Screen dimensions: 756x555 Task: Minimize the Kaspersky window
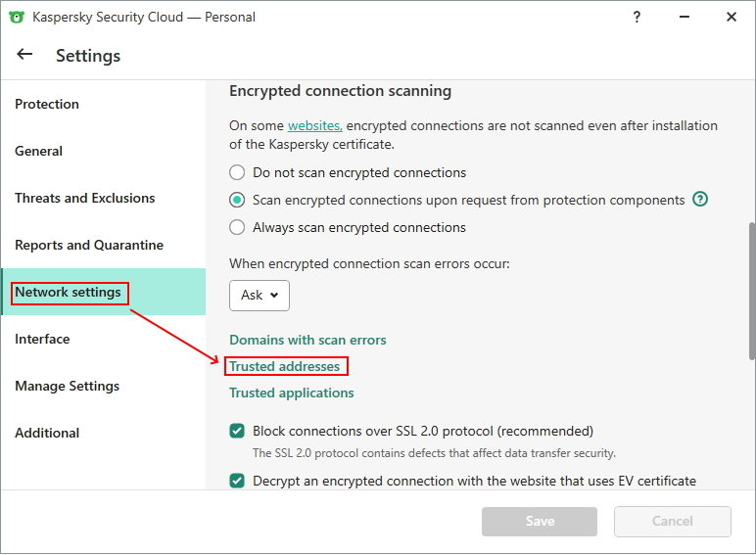point(685,17)
